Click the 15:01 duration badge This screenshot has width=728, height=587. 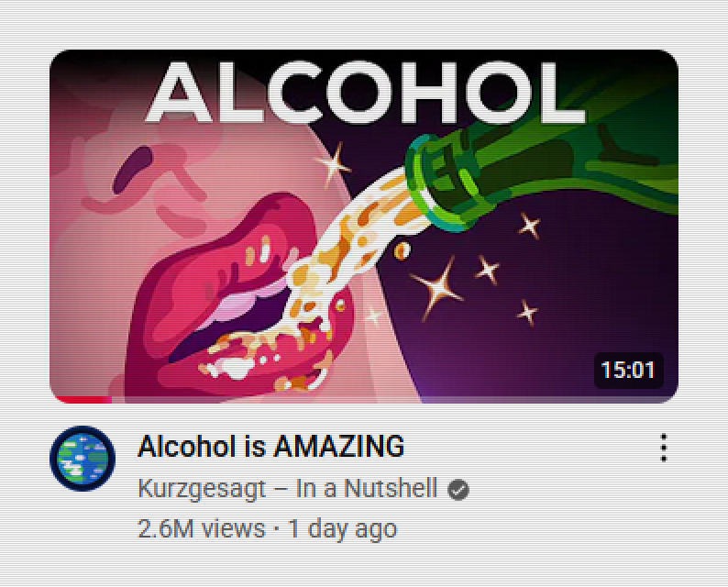click(x=628, y=371)
